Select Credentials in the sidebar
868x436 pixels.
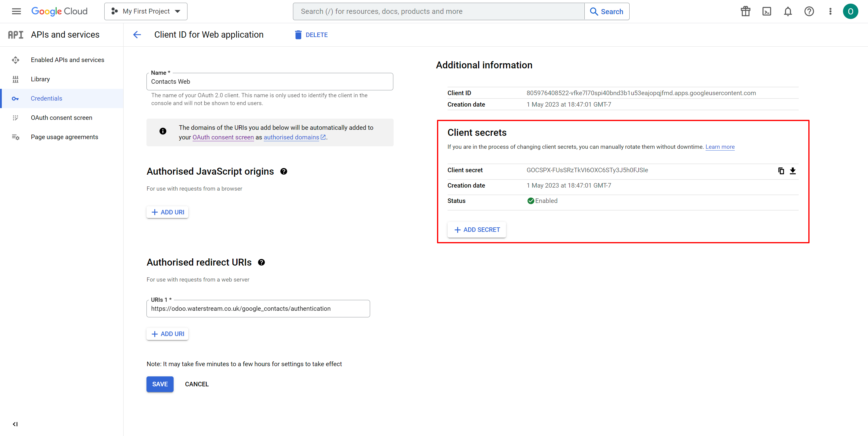tap(62, 98)
